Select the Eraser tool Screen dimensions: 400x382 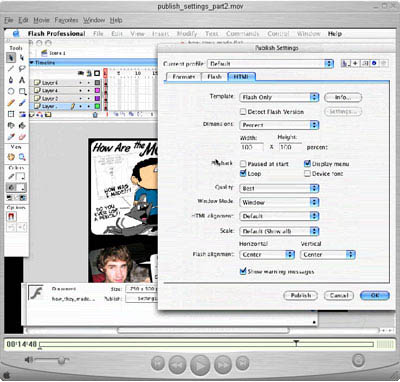pos(22,137)
